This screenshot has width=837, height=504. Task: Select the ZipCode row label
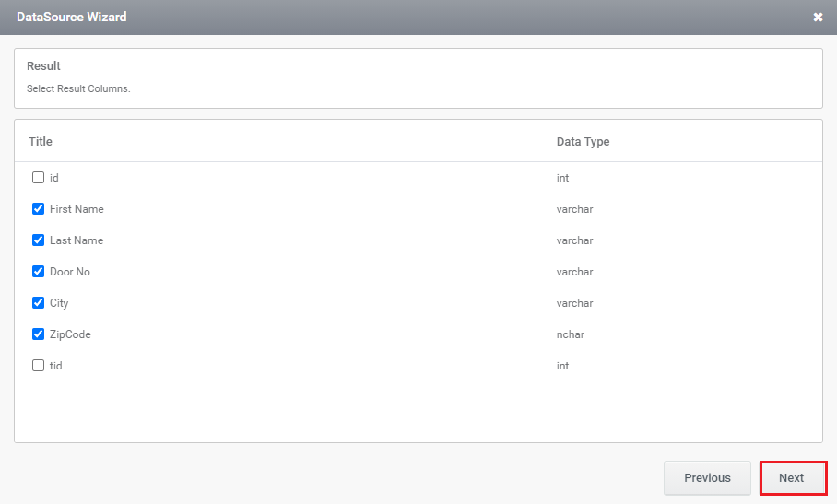[70, 334]
